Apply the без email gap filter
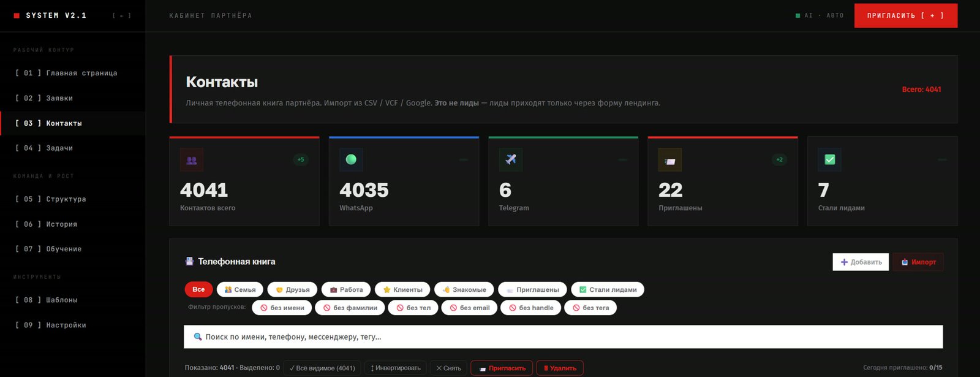980x377 pixels. click(470, 308)
